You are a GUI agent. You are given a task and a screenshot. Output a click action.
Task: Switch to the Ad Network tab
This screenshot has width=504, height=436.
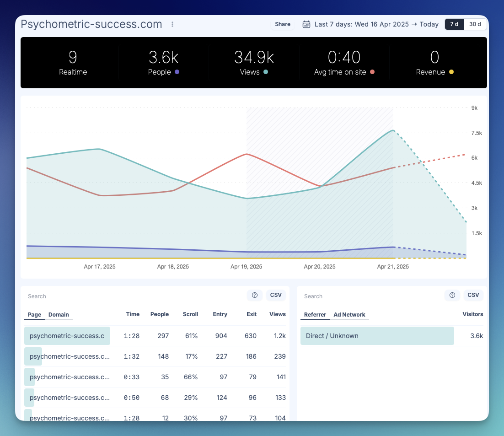[350, 315]
